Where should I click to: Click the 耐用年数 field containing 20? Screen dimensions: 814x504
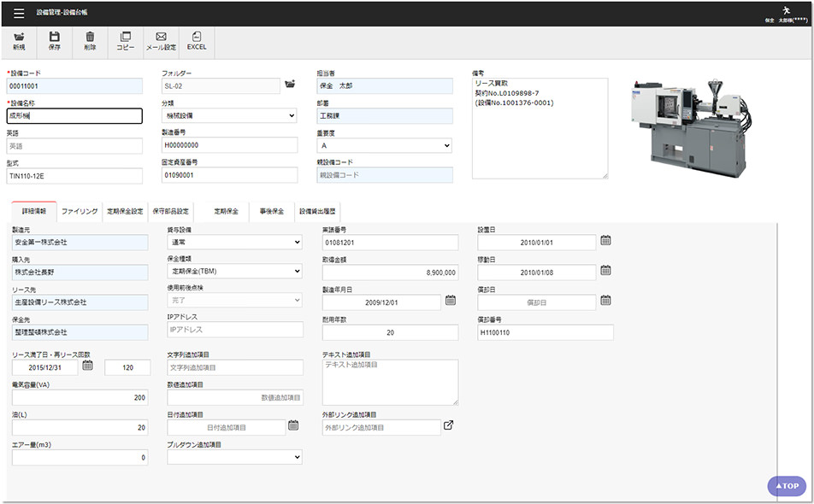pos(391,332)
